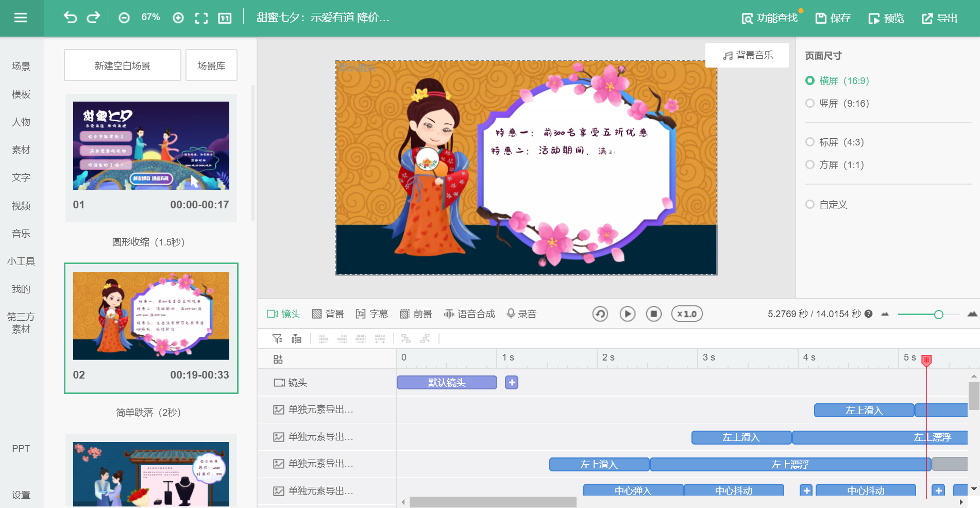Image resolution: width=980 pixels, height=508 pixels.
Task: Open the 小工具 widgets sidebar section
Action: (21, 261)
